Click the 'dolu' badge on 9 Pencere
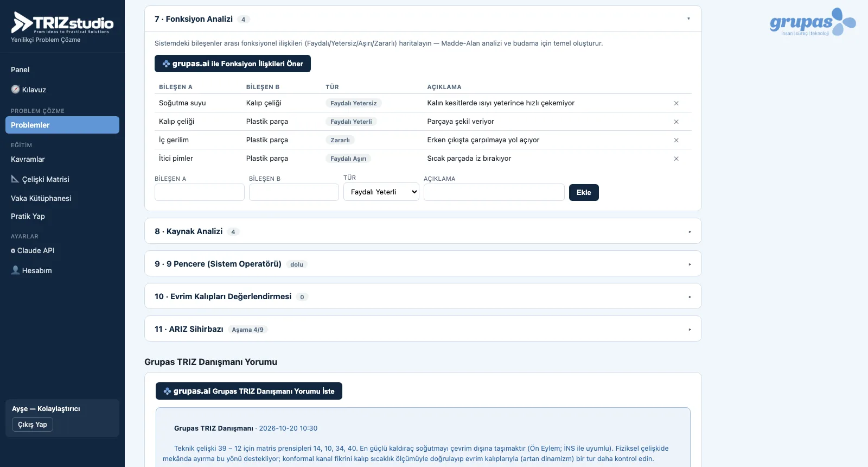This screenshot has width=868, height=467. (x=297, y=264)
